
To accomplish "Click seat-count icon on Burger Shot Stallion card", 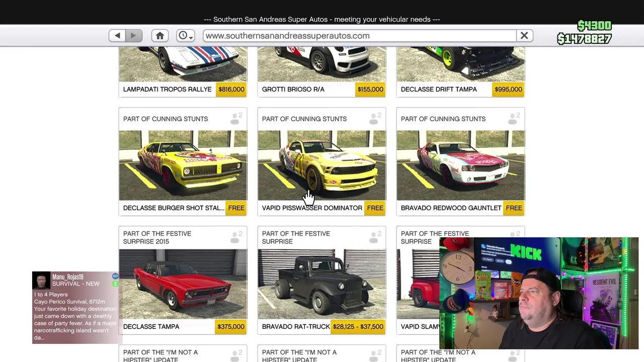I will point(236,119).
